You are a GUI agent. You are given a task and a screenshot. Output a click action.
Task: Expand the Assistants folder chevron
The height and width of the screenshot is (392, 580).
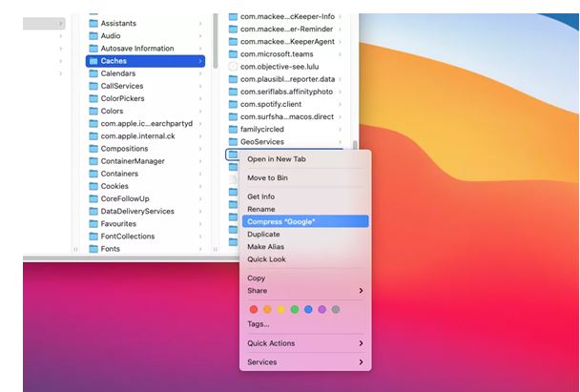pyautogui.click(x=200, y=23)
